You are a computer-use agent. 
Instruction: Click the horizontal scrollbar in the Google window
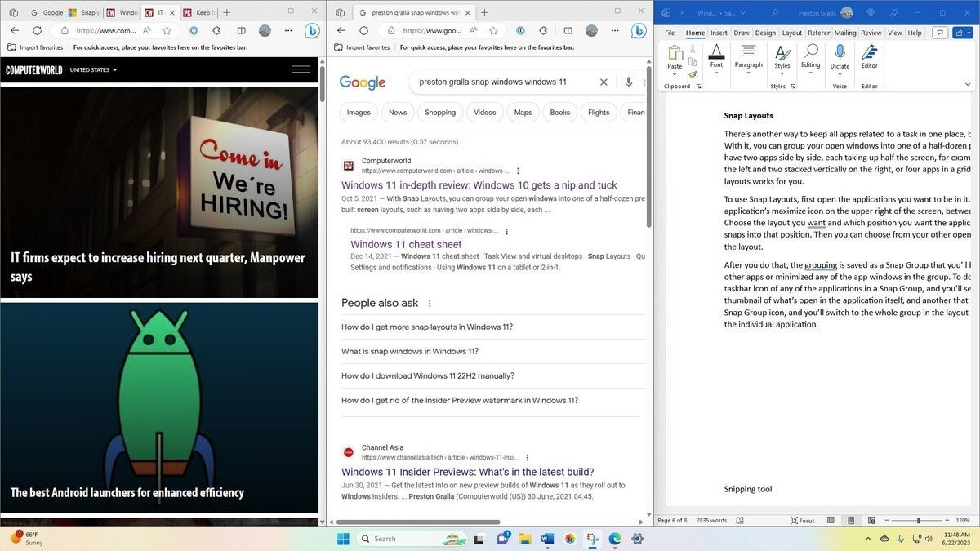418,522
